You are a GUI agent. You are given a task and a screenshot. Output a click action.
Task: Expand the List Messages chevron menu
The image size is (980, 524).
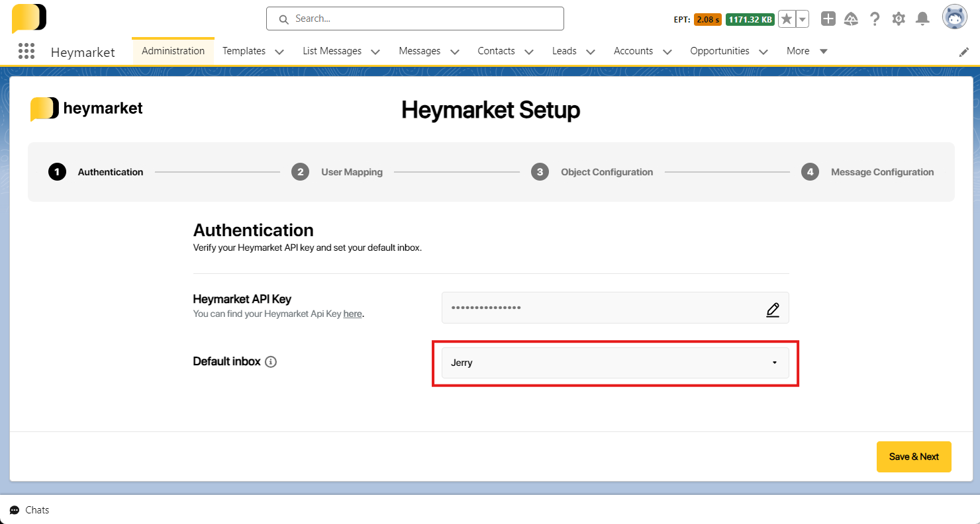[375, 52]
